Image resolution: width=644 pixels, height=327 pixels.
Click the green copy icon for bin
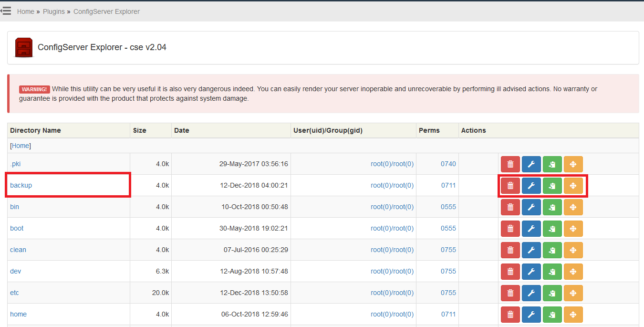(552, 207)
